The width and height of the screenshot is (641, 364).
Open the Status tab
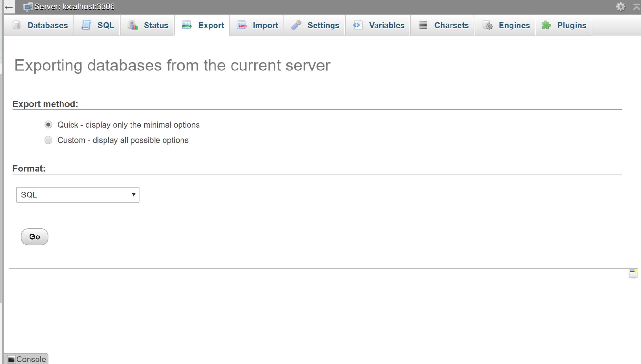click(x=148, y=25)
